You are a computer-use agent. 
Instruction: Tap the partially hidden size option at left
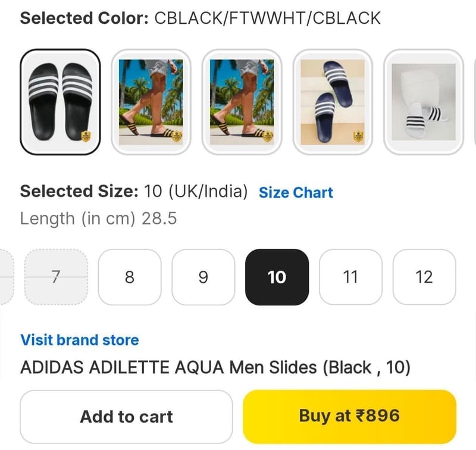6,277
